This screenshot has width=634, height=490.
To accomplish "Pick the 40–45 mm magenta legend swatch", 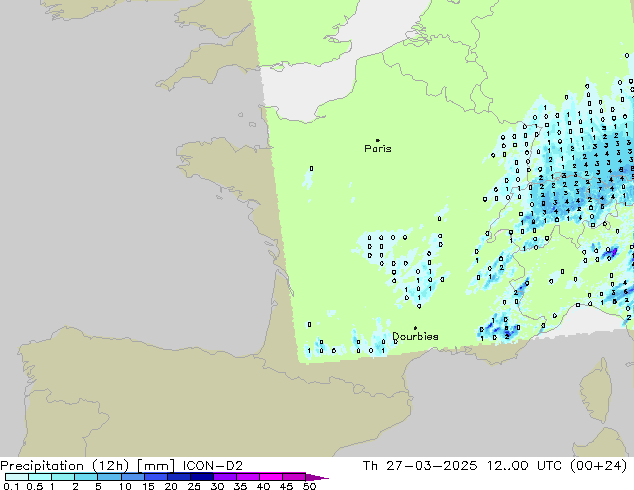I will click(271, 477).
